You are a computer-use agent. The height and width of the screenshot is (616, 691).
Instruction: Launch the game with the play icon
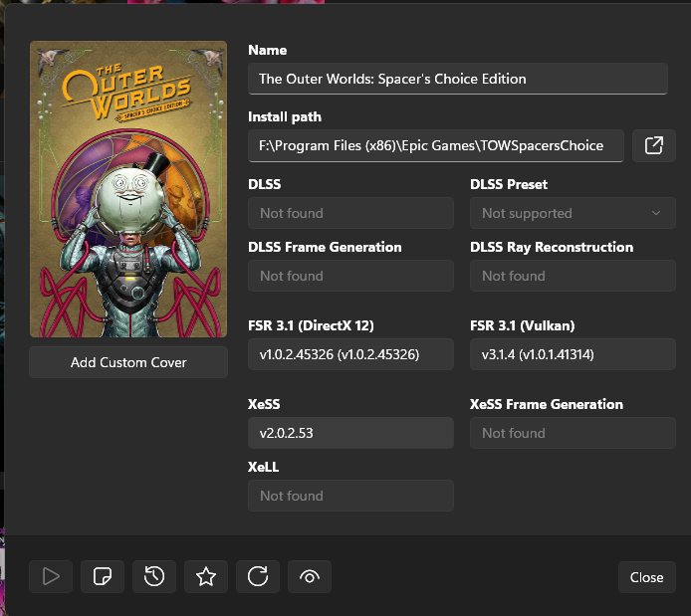point(51,576)
